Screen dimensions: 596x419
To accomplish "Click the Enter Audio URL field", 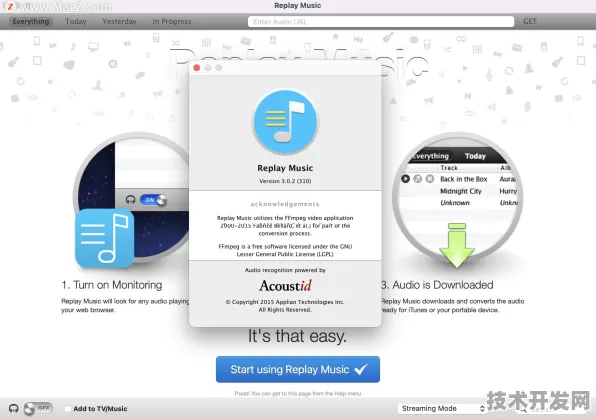I will 381,22.
